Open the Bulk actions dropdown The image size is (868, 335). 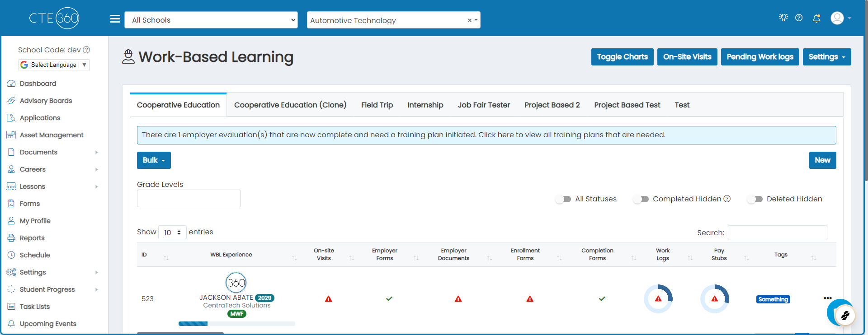coord(154,160)
